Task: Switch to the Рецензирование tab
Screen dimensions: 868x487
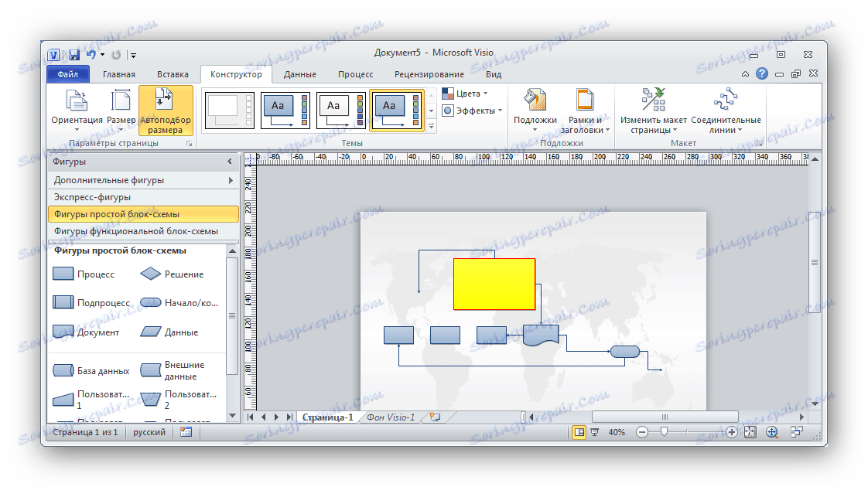Action: coord(429,74)
